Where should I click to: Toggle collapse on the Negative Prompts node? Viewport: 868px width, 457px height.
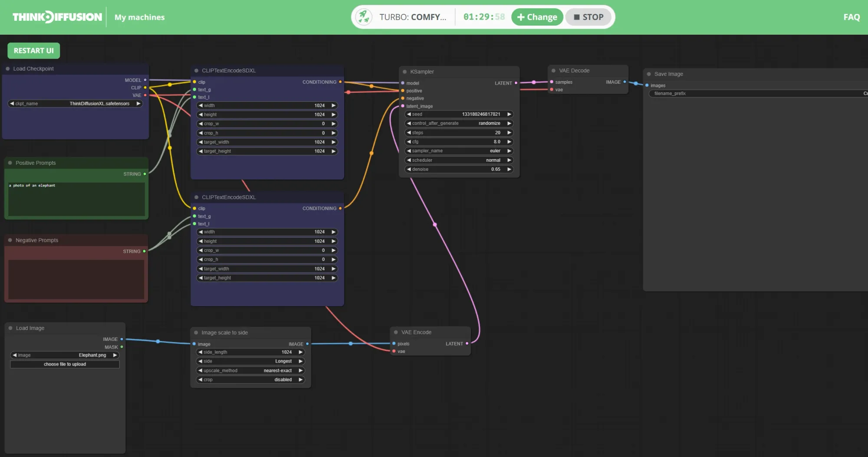point(10,240)
